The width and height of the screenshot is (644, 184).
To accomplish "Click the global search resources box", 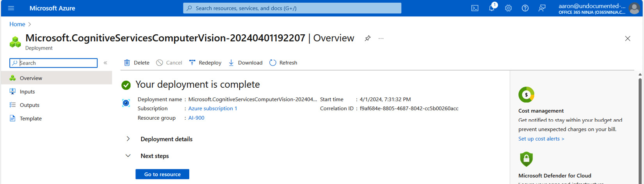I will [x=292, y=8].
